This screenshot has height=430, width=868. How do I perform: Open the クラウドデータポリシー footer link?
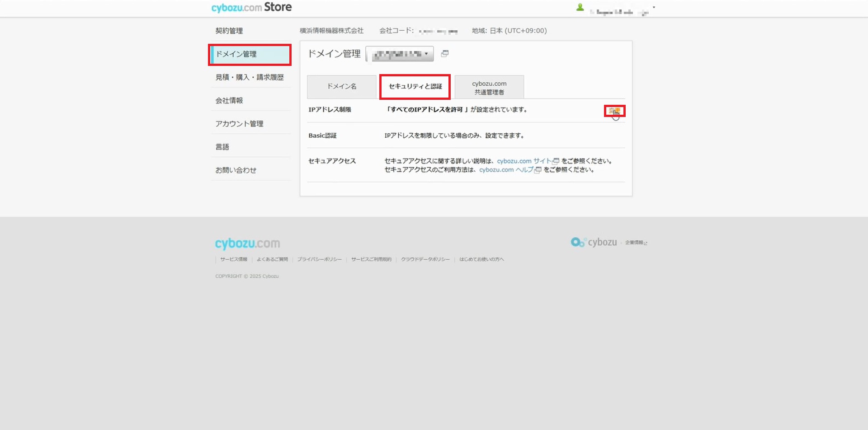point(425,259)
